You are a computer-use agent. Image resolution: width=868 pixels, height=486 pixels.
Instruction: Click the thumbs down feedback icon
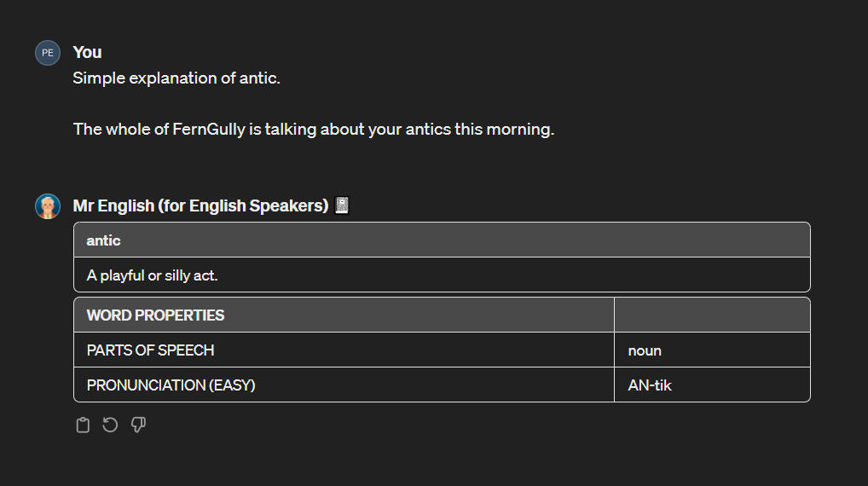coord(138,425)
